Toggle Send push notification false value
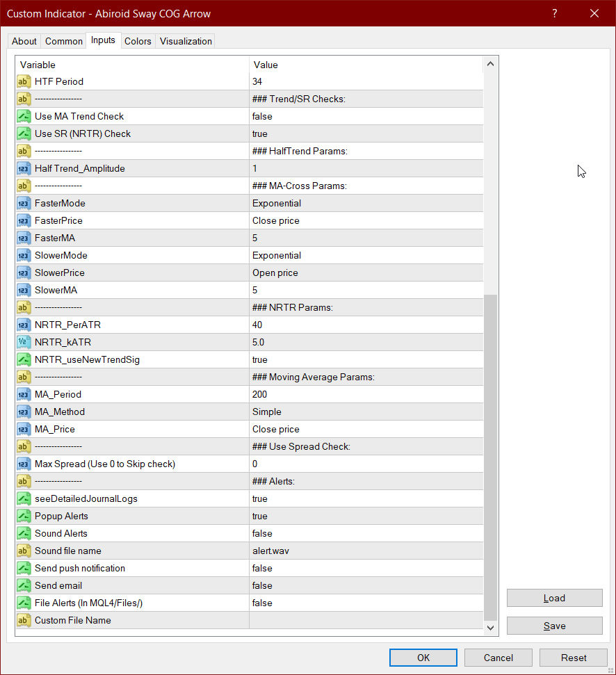This screenshot has width=616, height=675. click(x=366, y=568)
